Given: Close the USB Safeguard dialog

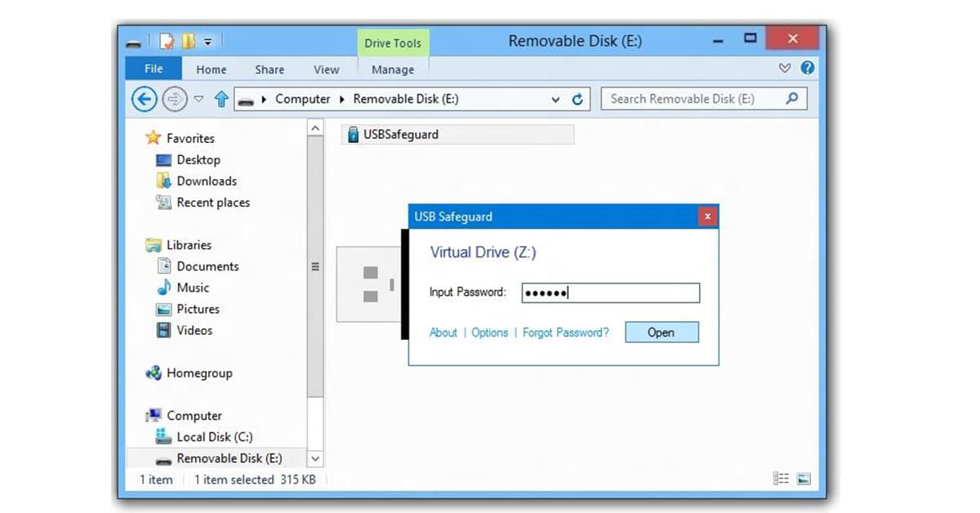Looking at the screenshot, I should tap(708, 216).
